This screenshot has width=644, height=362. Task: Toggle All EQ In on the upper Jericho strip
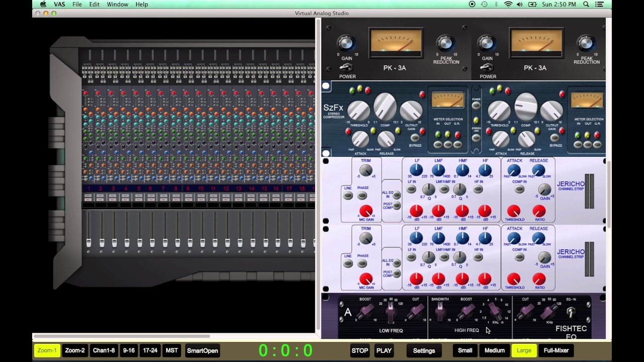click(x=397, y=195)
